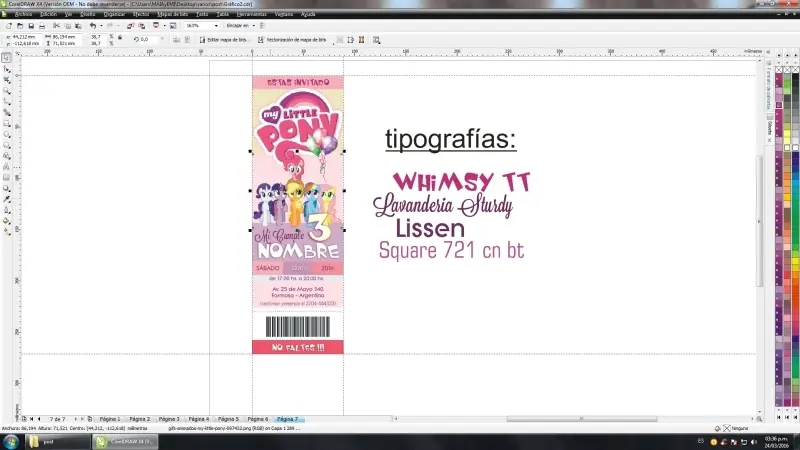
Task: Click the Paste icon
Action: click(78, 26)
